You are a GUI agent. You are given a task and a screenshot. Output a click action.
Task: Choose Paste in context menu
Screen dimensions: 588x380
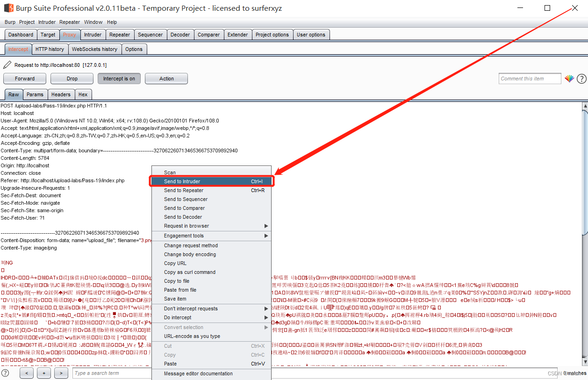click(211, 364)
